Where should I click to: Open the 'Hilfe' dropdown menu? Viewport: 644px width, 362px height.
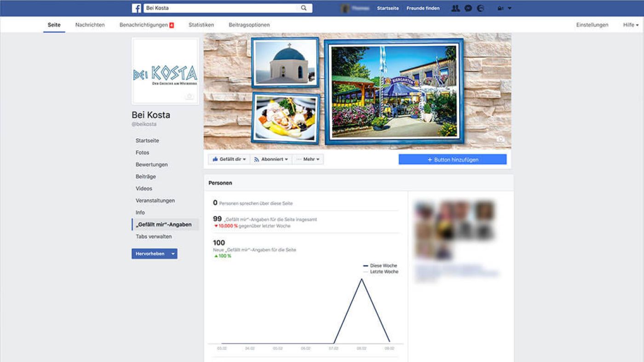(631, 25)
